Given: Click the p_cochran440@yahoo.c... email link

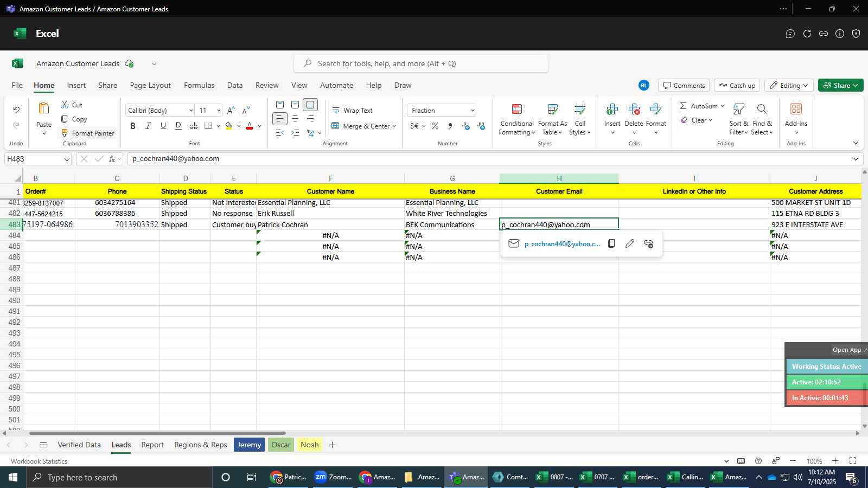Looking at the screenshot, I should tap(562, 244).
